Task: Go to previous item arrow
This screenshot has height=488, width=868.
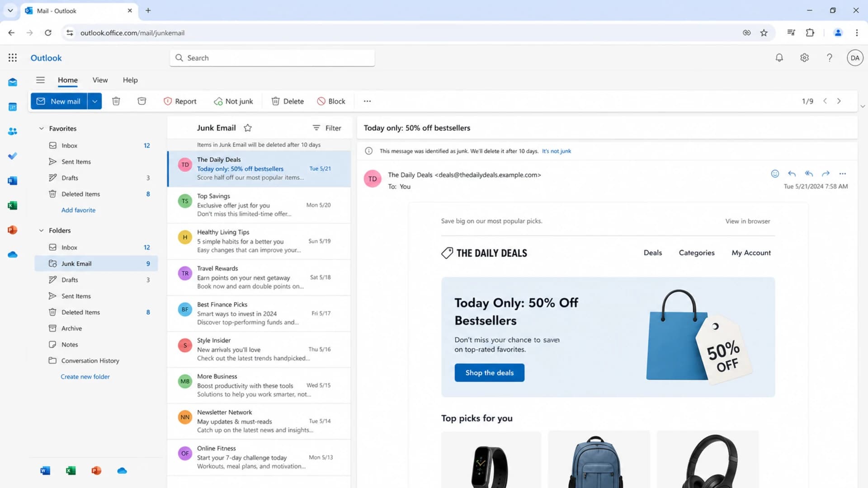Action: click(825, 101)
